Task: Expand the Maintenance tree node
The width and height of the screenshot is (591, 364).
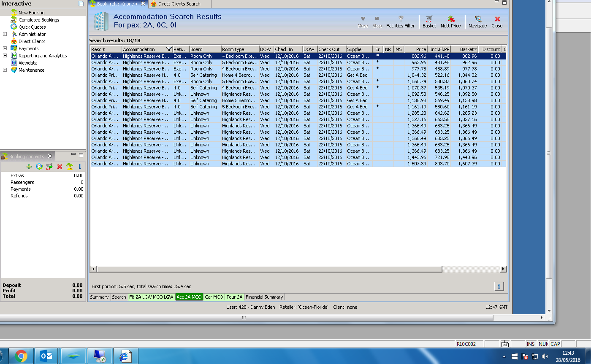Action: [5, 70]
